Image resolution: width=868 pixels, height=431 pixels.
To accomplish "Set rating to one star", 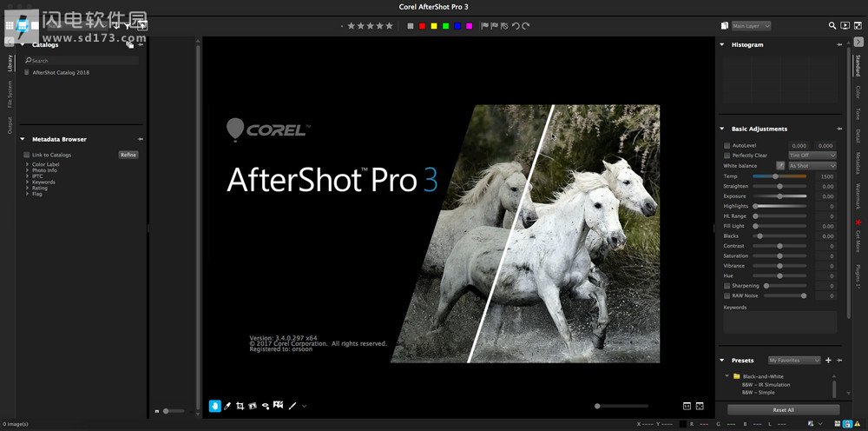I will (352, 26).
